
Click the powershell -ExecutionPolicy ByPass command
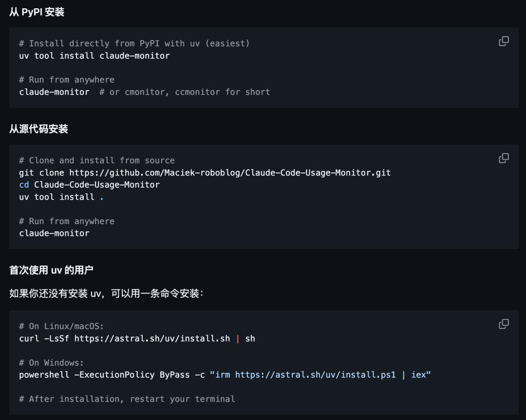tap(225, 375)
